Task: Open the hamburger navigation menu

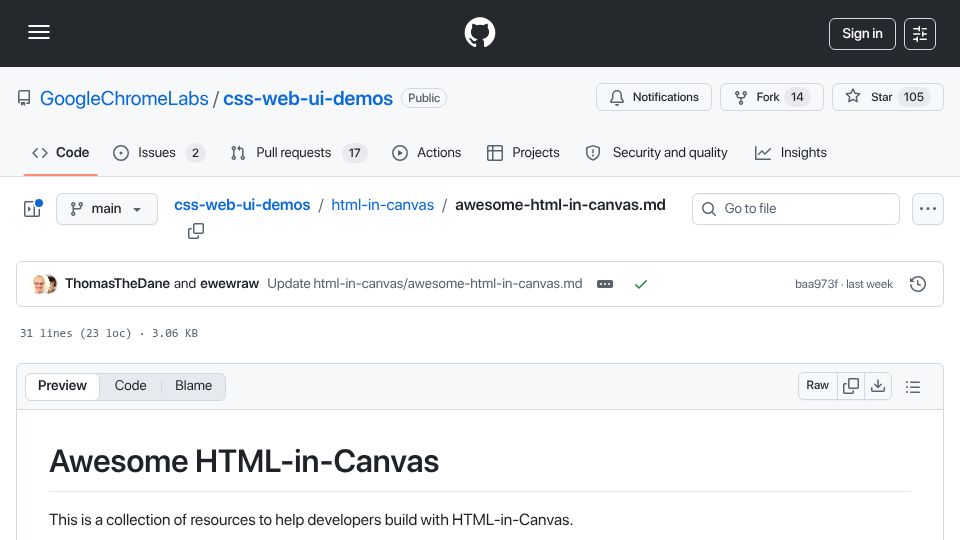Action: pos(39,32)
